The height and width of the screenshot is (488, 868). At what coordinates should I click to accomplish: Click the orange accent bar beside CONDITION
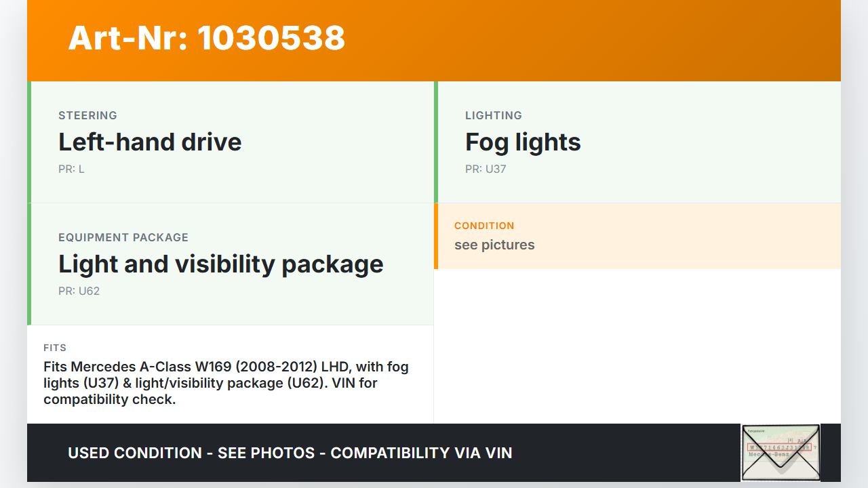(436, 236)
